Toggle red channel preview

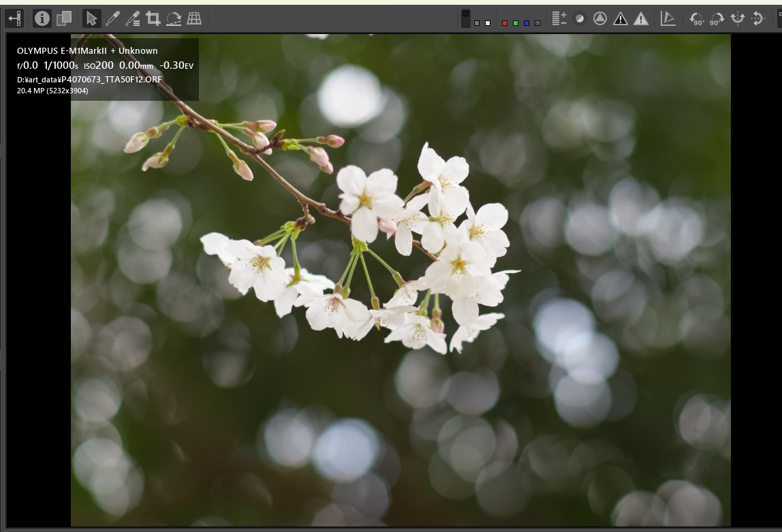point(505,23)
